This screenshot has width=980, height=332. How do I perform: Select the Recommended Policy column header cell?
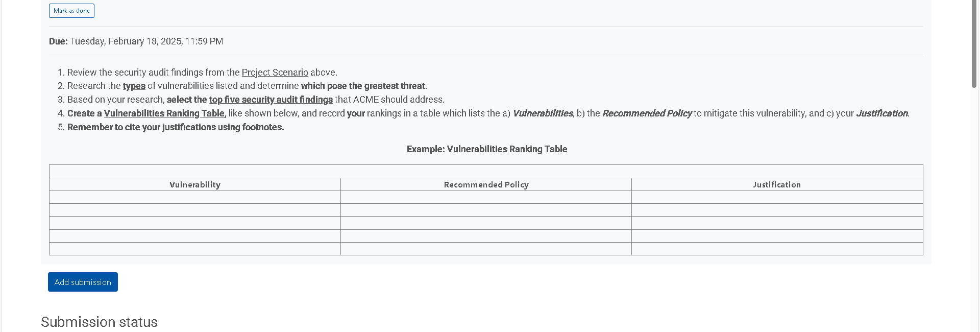pyautogui.click(x=486, y=184)
